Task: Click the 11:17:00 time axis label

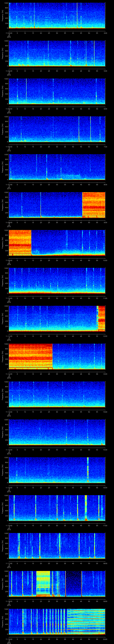Action: (x=9, y=563)
